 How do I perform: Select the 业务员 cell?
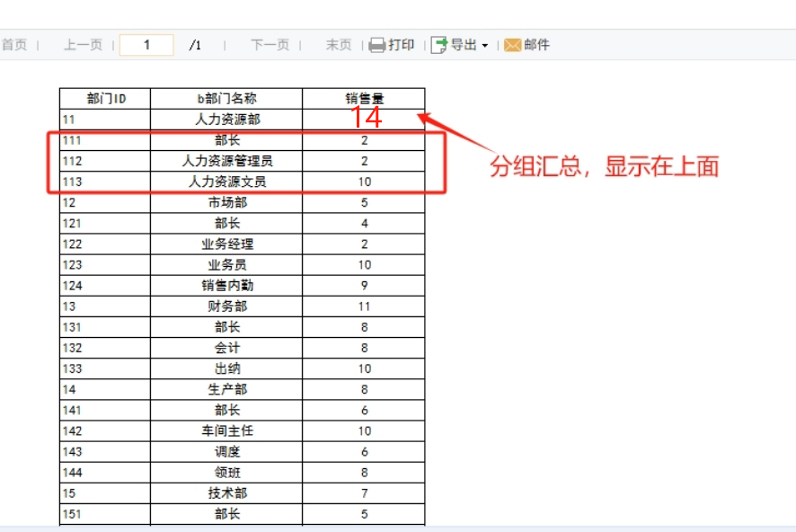[226, 265]
